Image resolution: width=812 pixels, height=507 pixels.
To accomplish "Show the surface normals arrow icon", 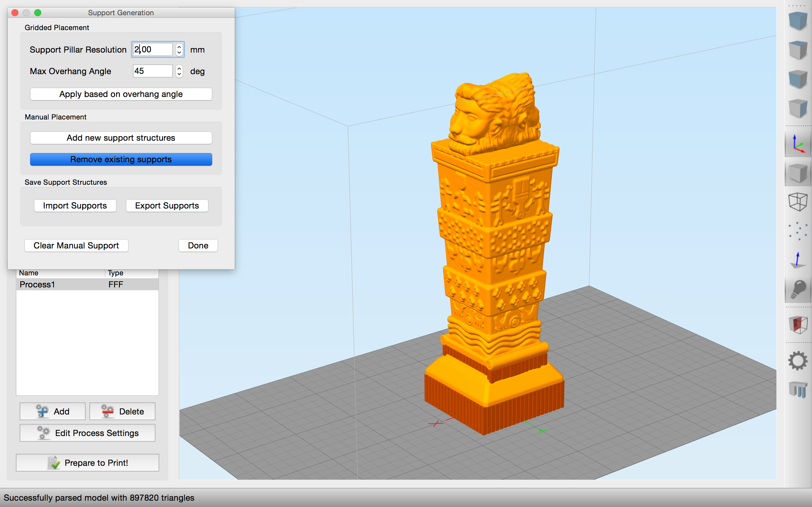I will [x=798, y=260].
